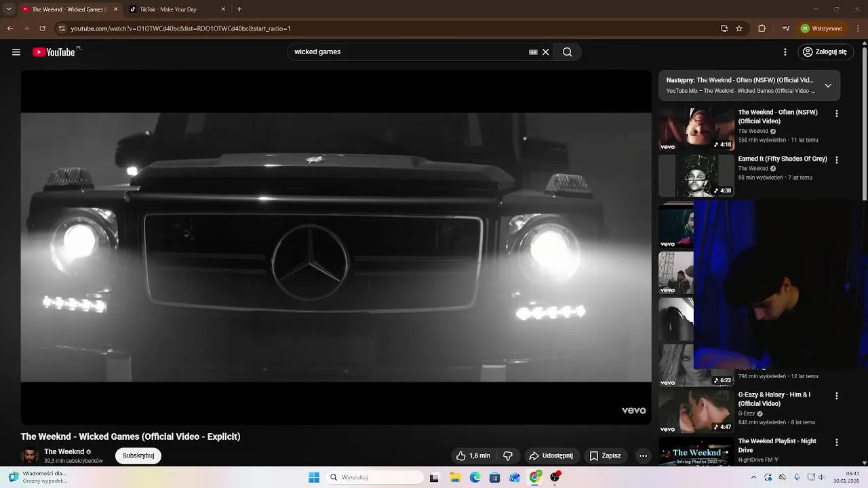Open a new browser tab with plus
868x488 pixels.
239,9
